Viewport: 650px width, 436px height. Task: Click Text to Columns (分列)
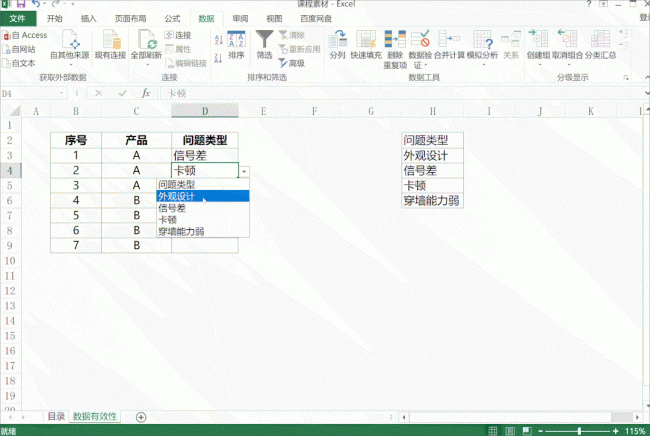(x=337, y=45)
